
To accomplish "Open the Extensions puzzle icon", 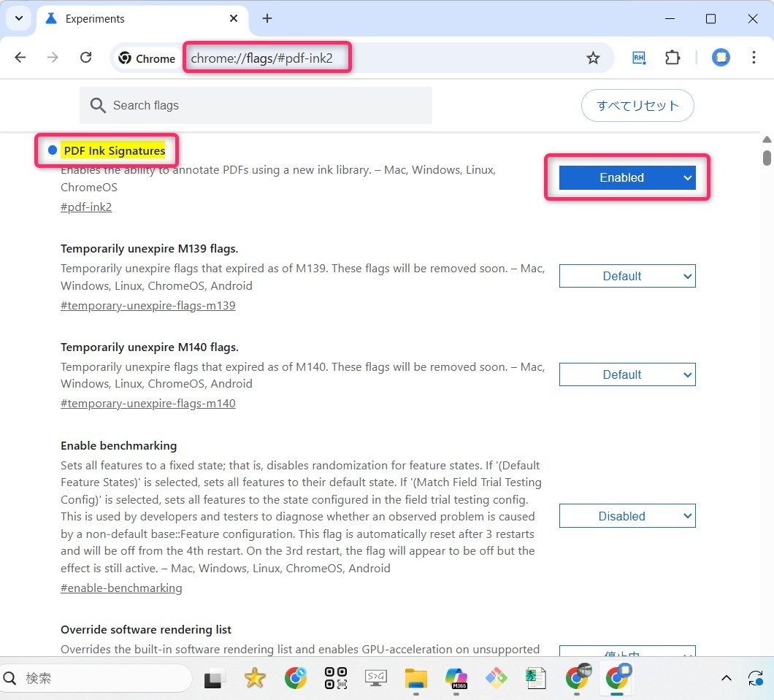I will tap(673, 58).
